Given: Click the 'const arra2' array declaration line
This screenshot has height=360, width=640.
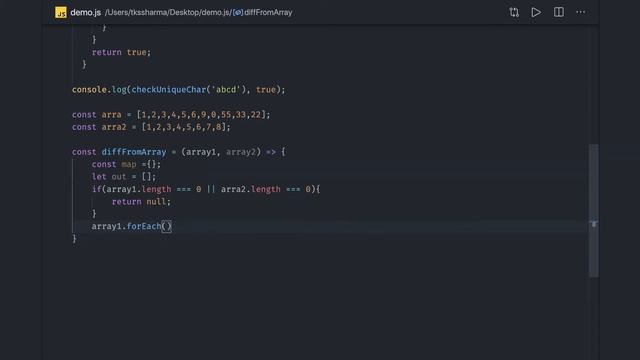Looking at the screenshot, I should (151, 127).
